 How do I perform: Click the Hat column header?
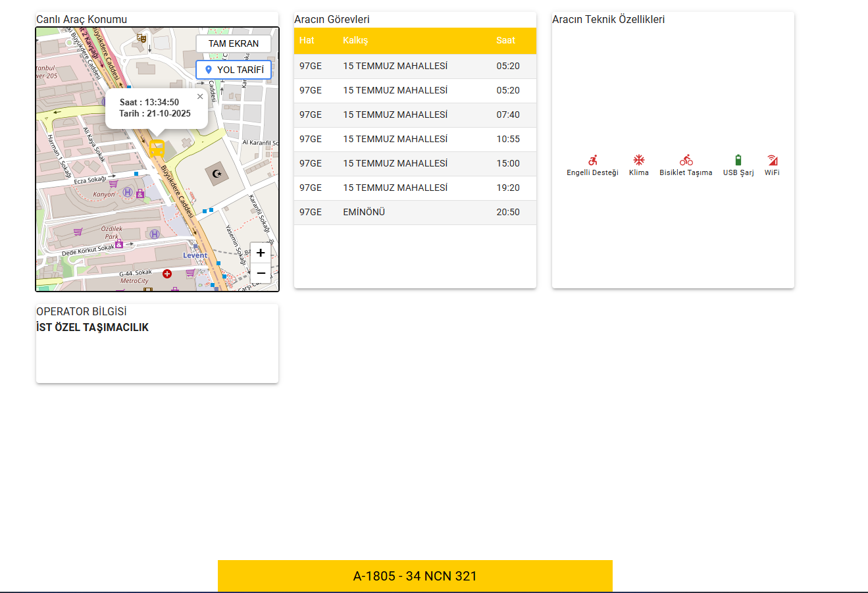coord(307,40)
